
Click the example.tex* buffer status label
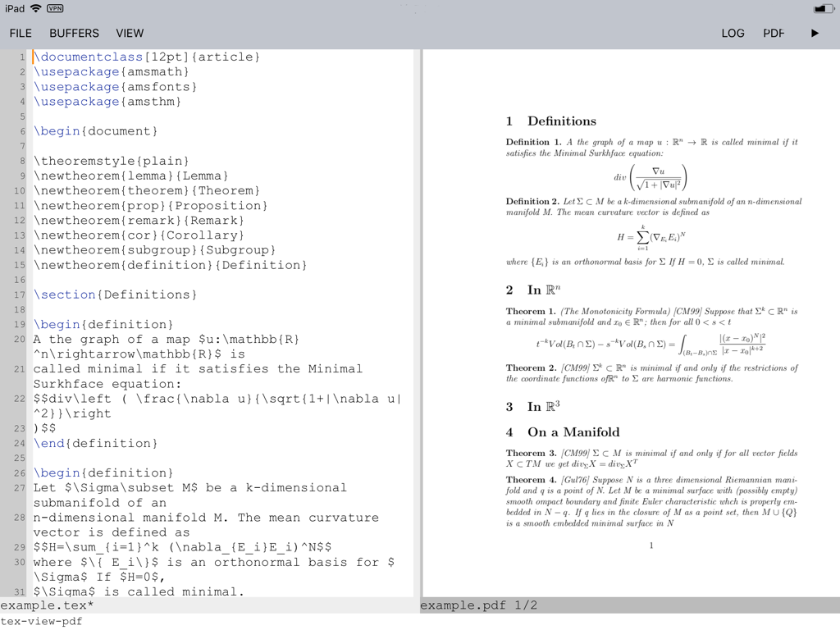[x=47, y=605]
